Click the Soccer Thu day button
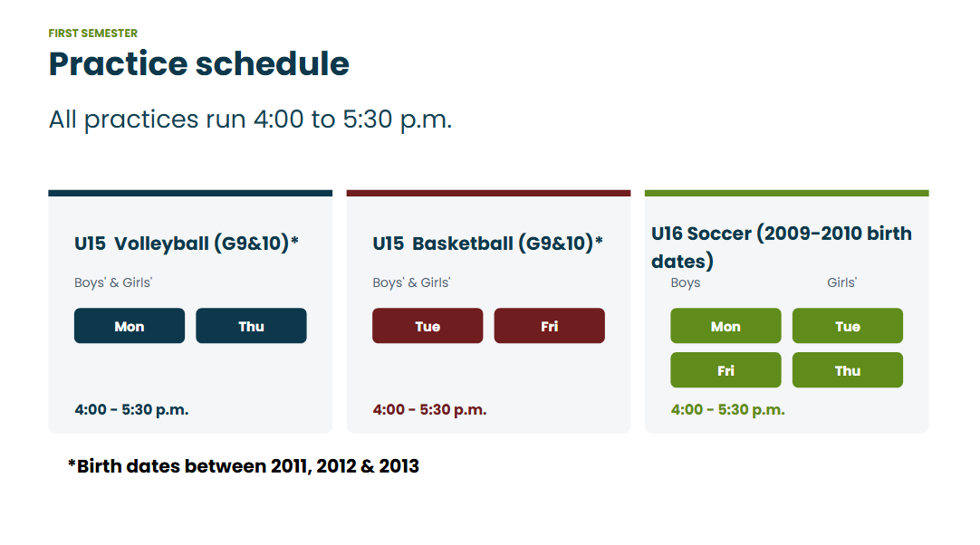Viewport: 980px width, 545px height. (x=848, y=370)
